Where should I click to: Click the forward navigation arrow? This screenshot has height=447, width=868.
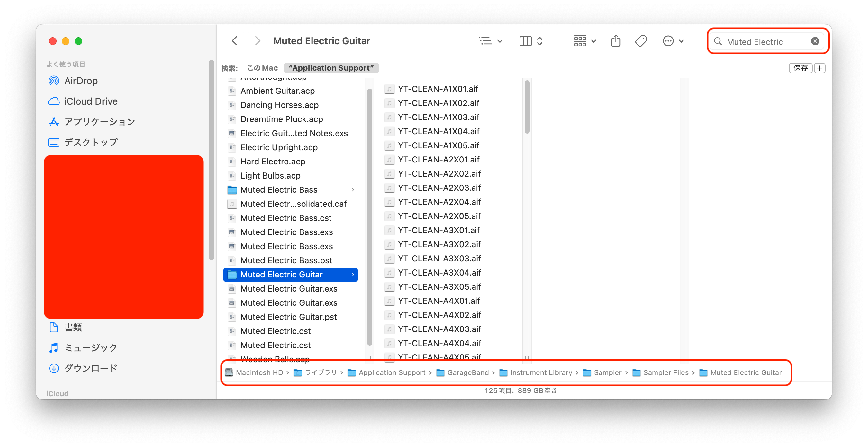(x=258, y=41)
